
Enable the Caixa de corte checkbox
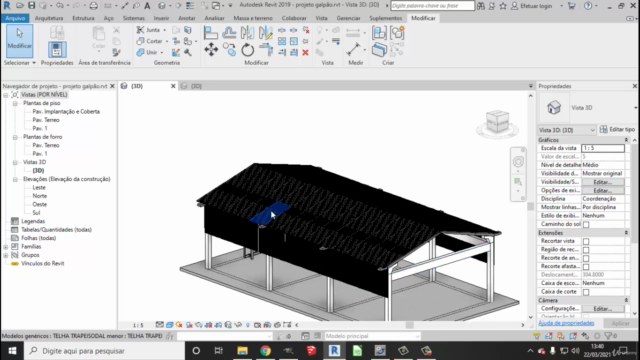586,292
